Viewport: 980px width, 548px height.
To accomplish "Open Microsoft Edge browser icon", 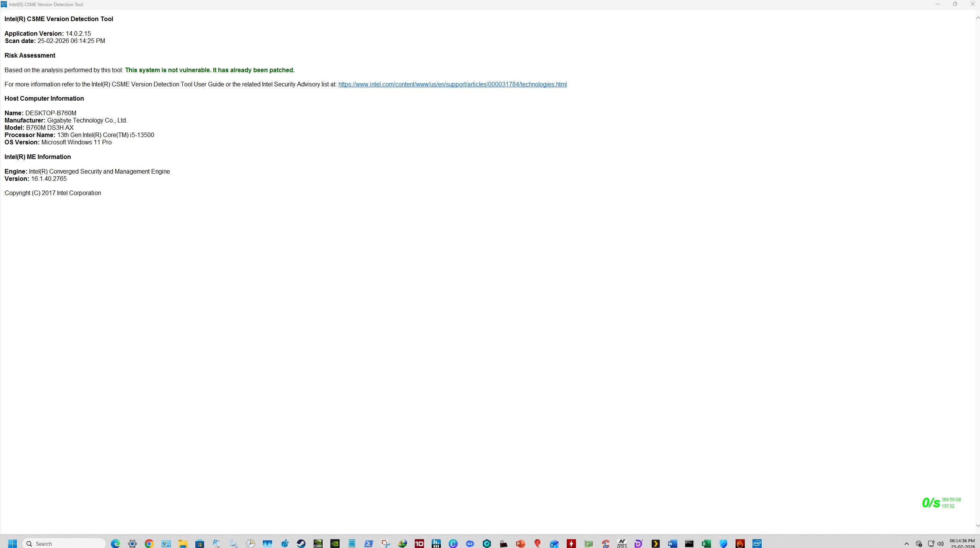I will click(x=115, y=543).
